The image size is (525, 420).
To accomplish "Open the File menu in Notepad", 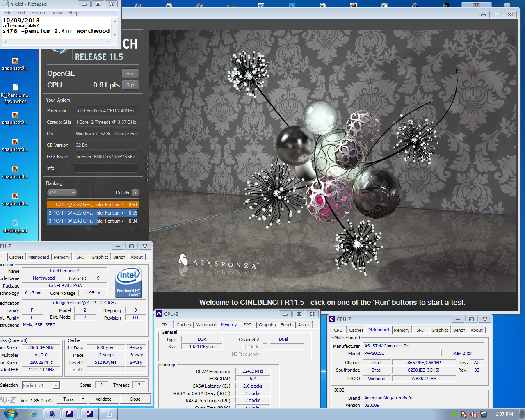I will coord(8,13).
